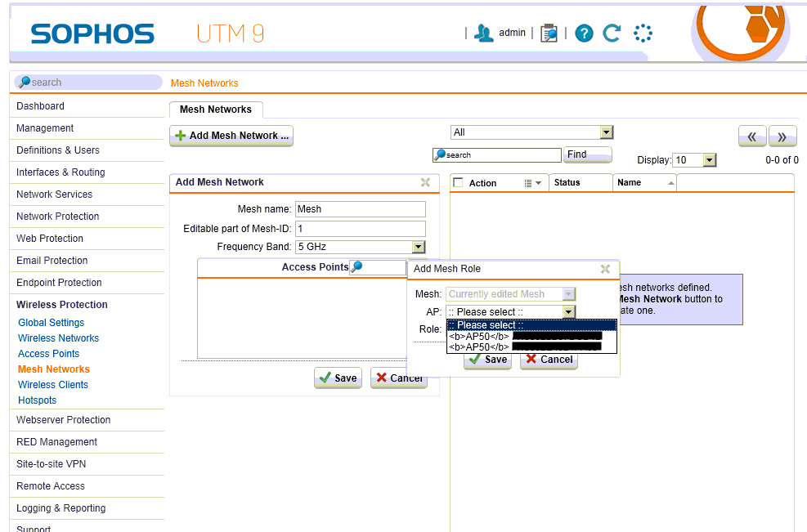Screen dimensions: 807x532
Task: Open the Action column list menu icon
Action: coord(532,183)
